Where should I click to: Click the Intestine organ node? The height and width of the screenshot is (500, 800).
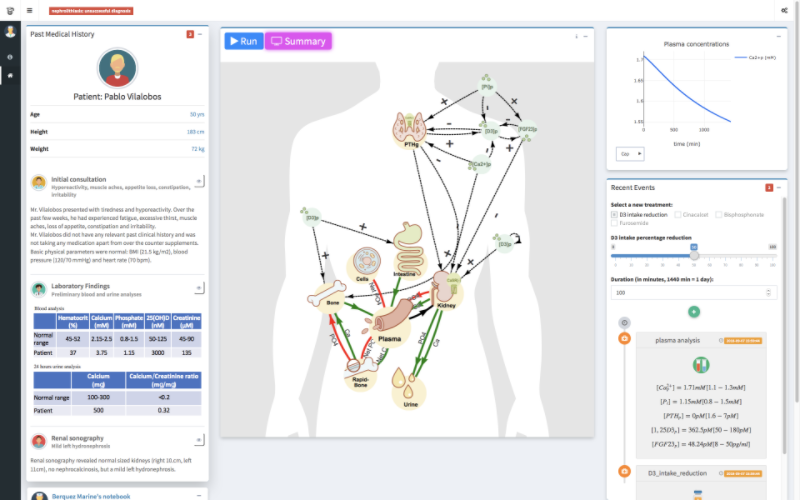(x=408, y=243)
